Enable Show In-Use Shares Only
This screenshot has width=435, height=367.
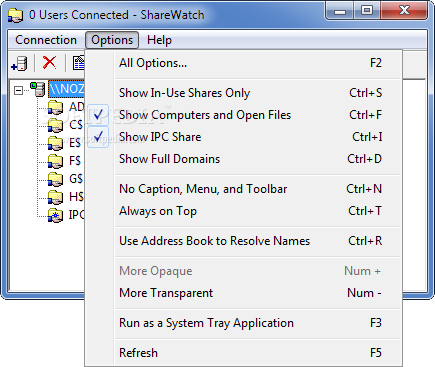(243, 93)
